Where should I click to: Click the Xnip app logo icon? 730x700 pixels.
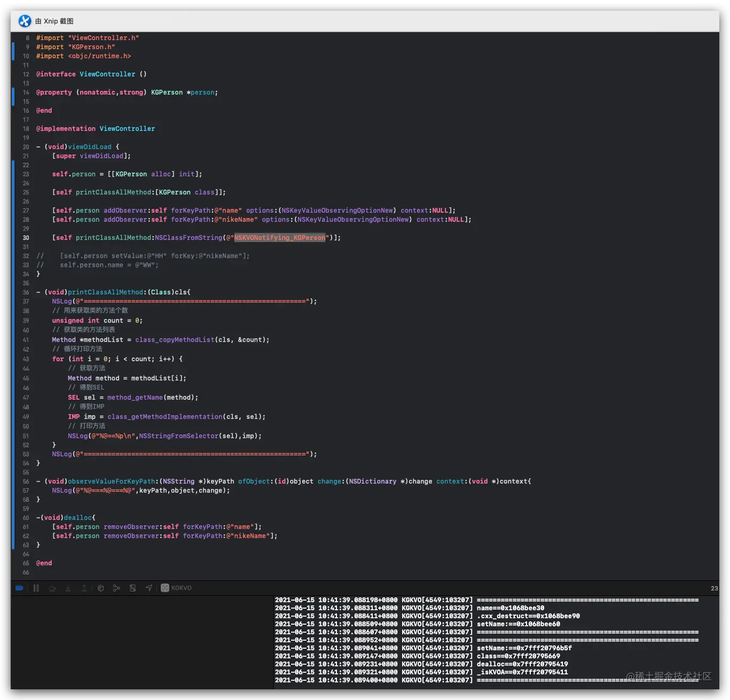coord(25,21)
